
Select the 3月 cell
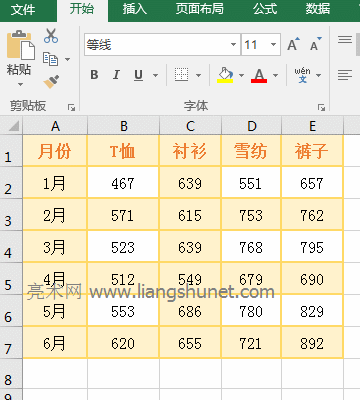coord(55,247)
